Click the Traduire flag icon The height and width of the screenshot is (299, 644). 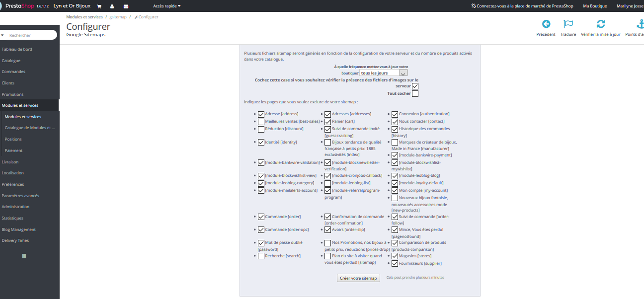568,24
